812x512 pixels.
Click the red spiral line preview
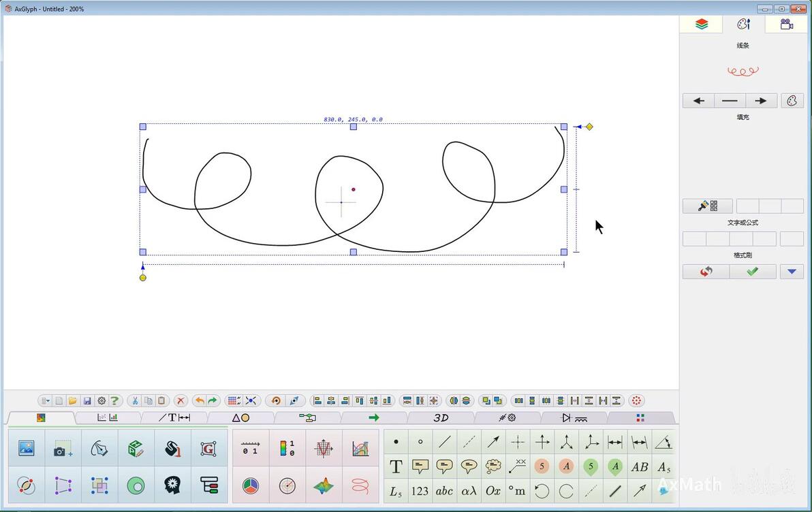743,71
